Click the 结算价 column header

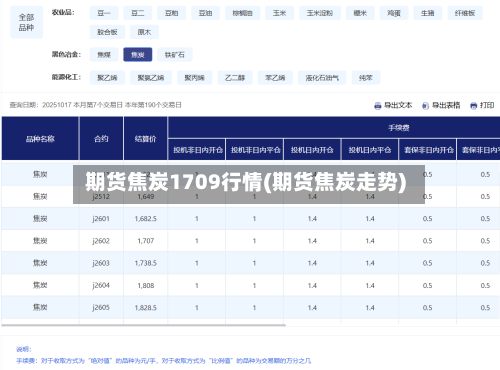145,139
